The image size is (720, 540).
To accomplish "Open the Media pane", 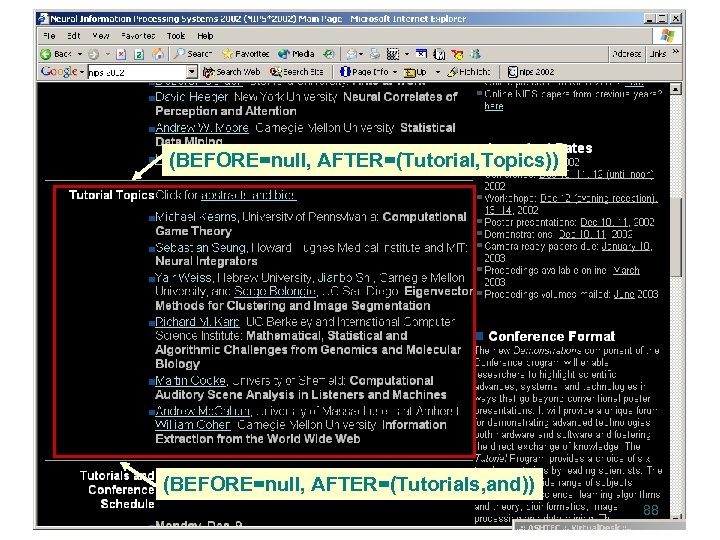I will point(296,54).
